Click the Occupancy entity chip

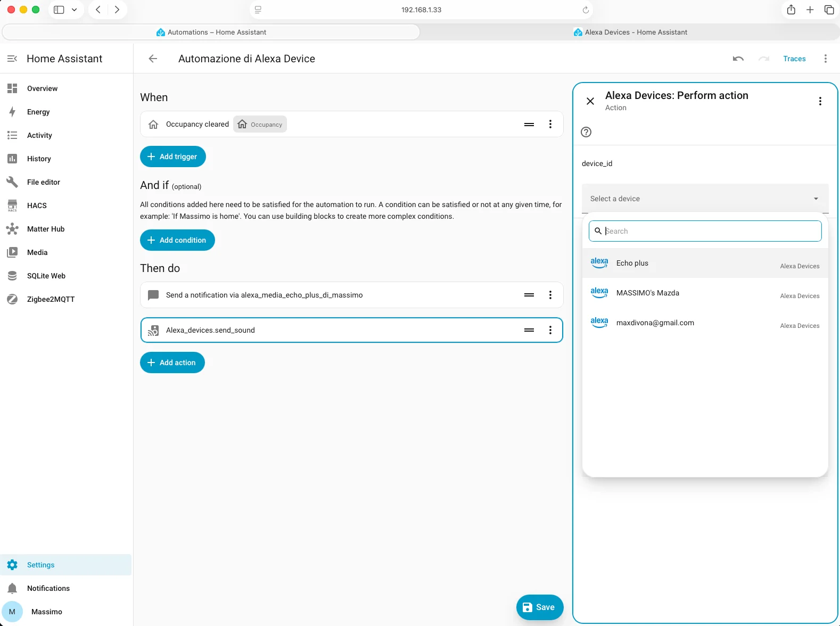tap(260, 124)
